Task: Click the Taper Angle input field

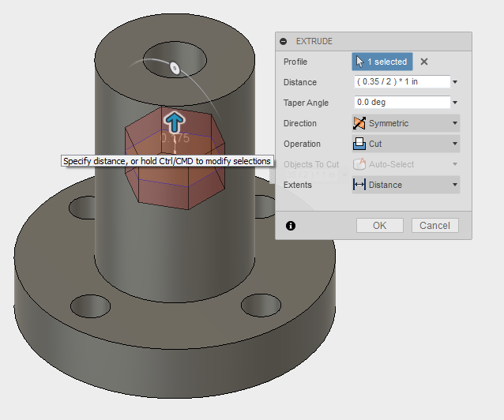Action: click(402, 102)
